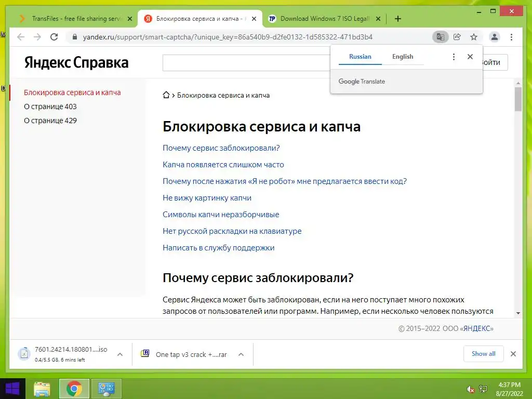
Task: Open sidebar item О странице 403
Action: (50, 107)
